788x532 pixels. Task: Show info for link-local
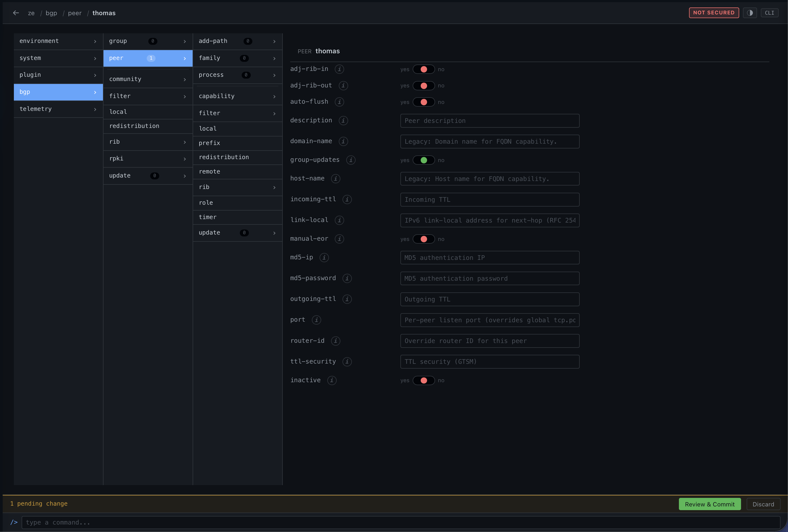339,220
